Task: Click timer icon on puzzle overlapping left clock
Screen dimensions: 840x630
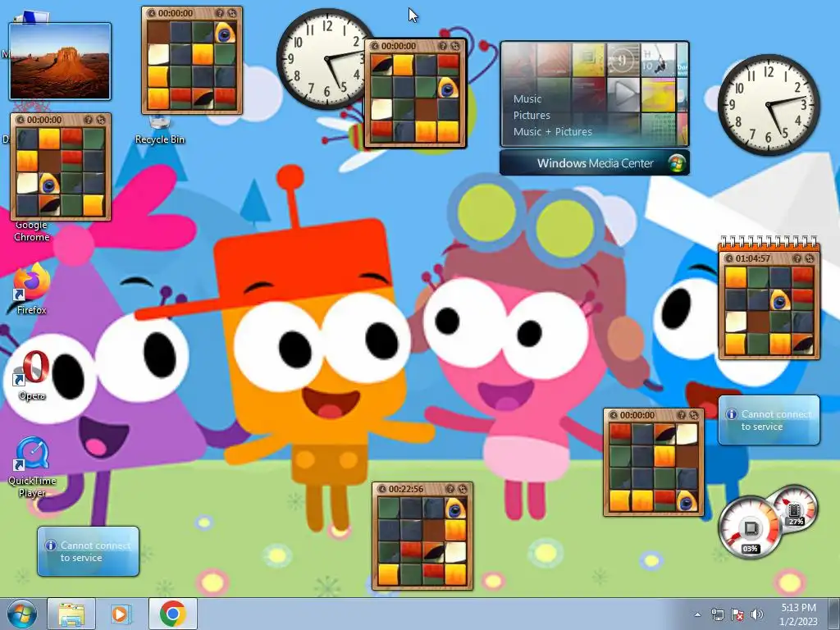Action: 374,46
